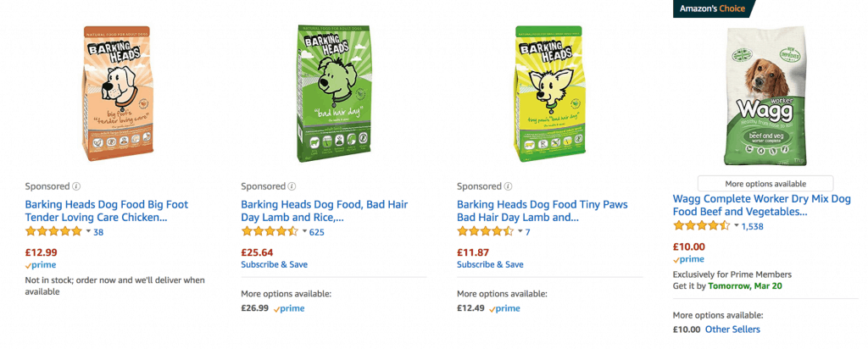Click the Other Sellers link
This screenshot has width=868, height=349.
(x=732, y=329)
